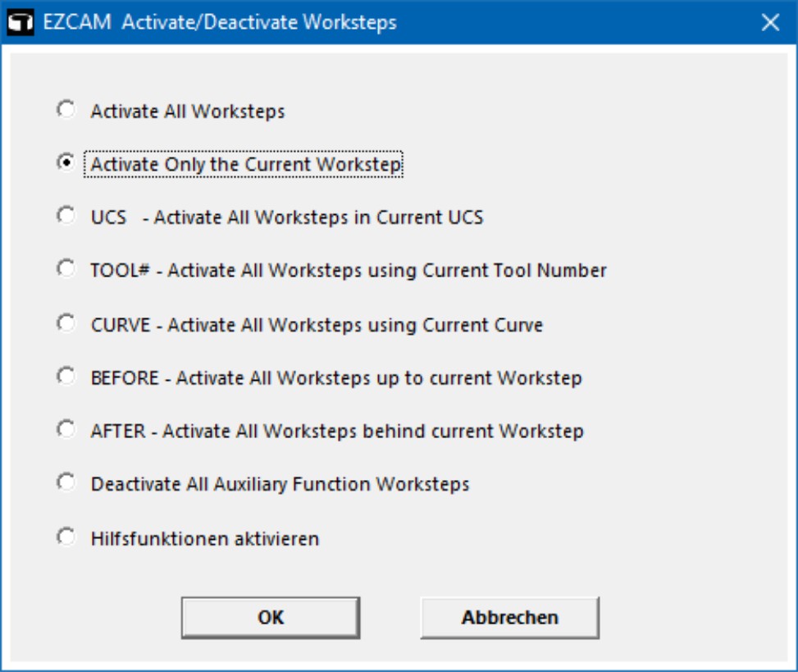Click the TOOL# option label text

(x=349, y=270)
